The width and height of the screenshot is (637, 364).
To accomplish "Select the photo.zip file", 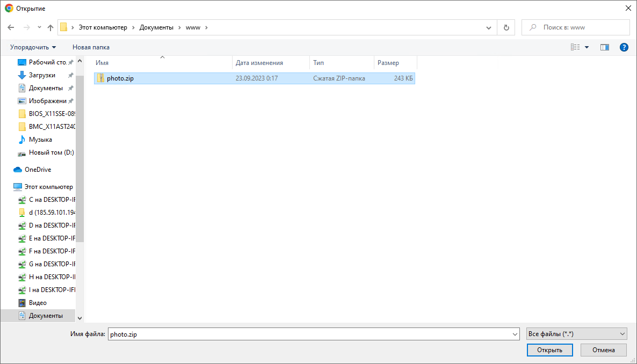I will click(120, 78).
